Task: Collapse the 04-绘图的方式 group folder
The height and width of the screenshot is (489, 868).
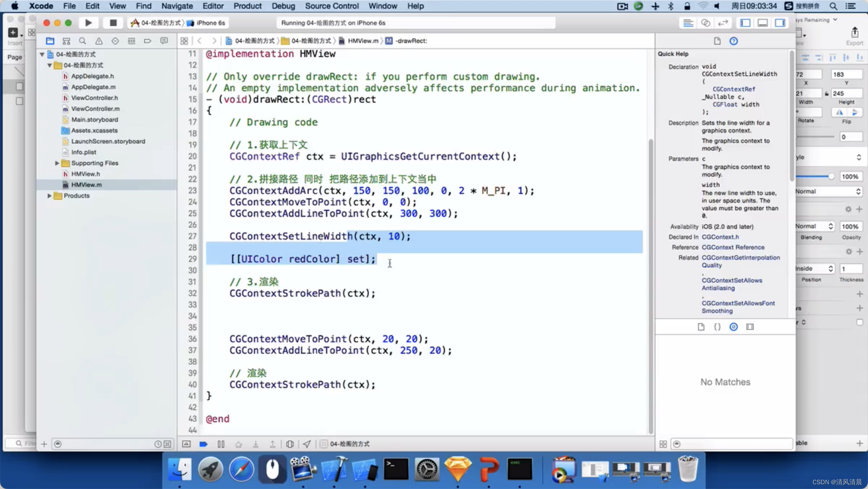Action: [50, 65]
